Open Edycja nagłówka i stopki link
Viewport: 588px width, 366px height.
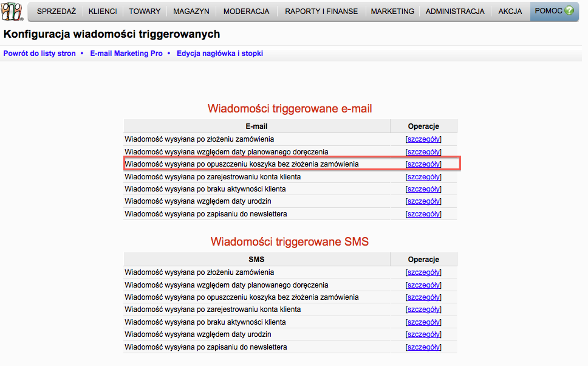click(x=220, y=54)
